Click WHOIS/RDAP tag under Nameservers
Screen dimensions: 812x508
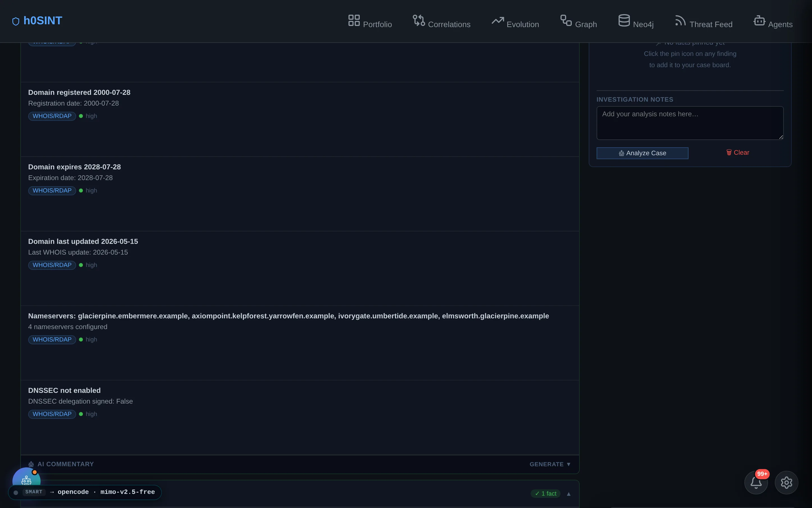[52, 340]
